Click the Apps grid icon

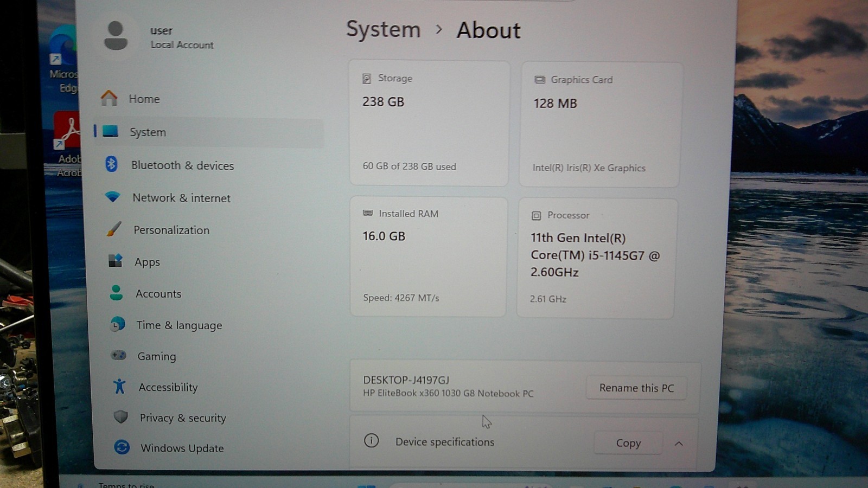tap(116, 261)
